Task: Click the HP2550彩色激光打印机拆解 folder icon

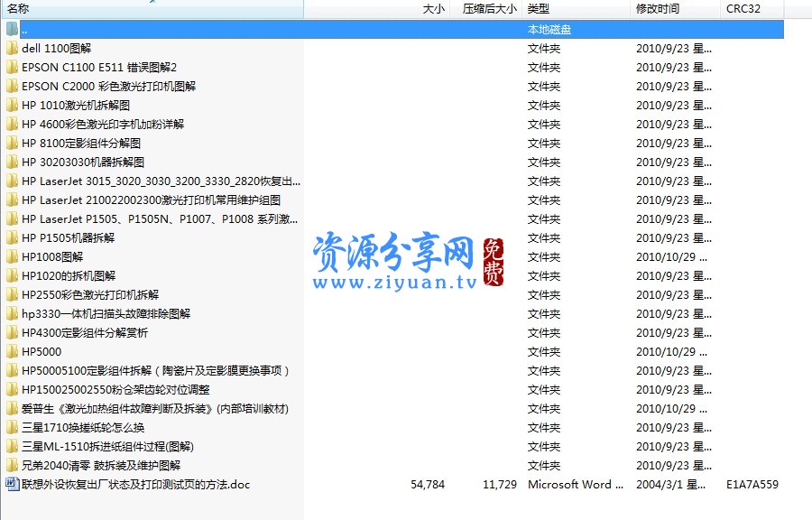Action: (x=12, y=294)
